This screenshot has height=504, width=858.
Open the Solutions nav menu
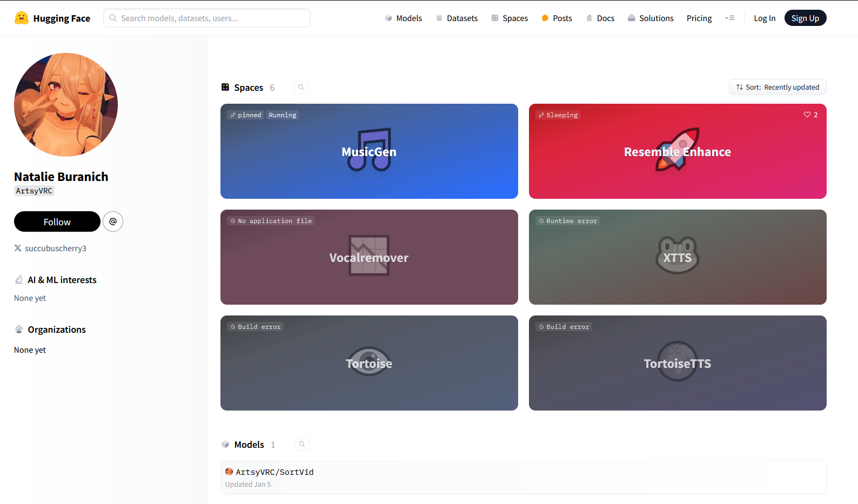click(x=651, y=18)
